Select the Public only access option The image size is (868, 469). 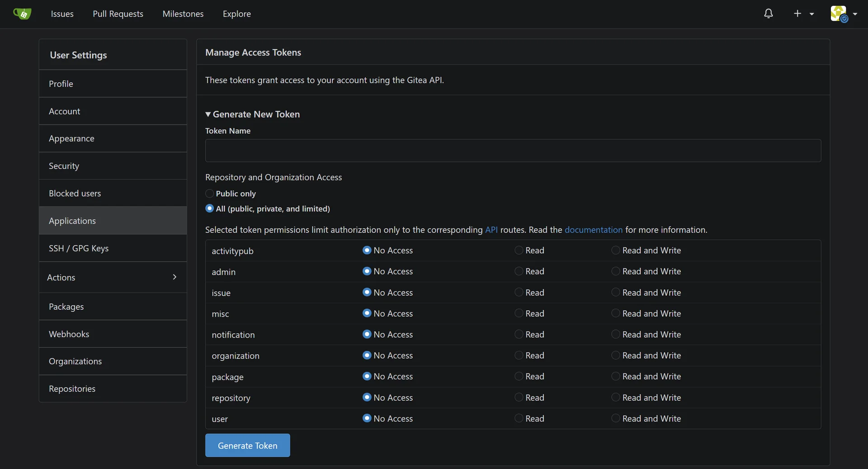(209, 194)
